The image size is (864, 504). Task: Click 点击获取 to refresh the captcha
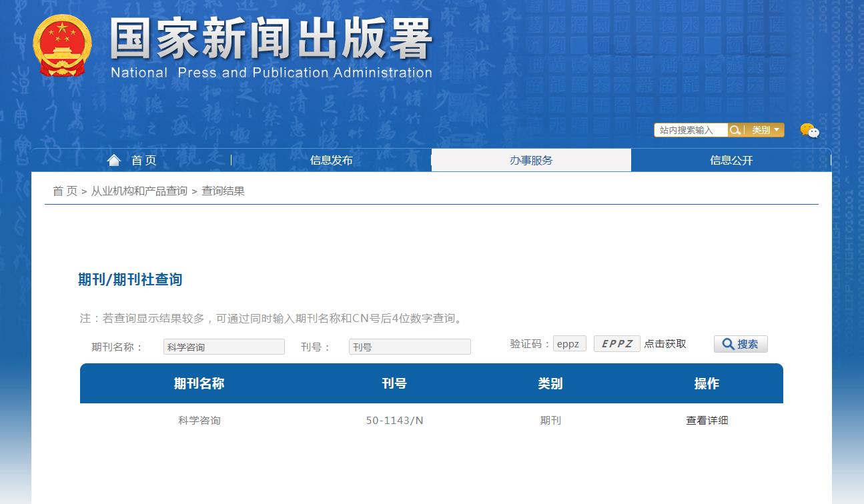pos(665,344)
